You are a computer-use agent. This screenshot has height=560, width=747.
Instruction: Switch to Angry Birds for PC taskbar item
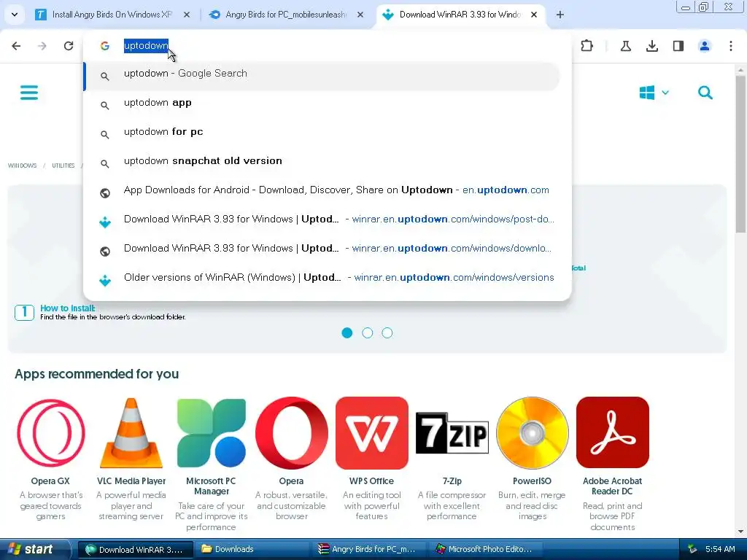click(371, 550)
